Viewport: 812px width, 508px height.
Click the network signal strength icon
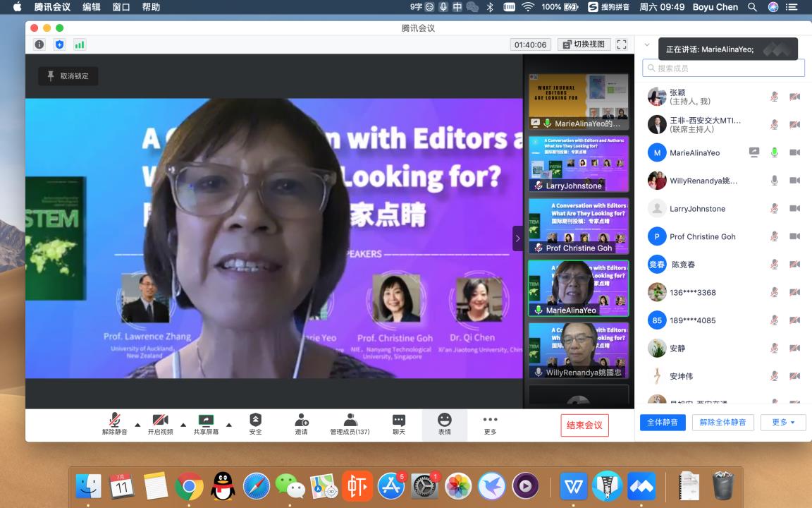80,44
